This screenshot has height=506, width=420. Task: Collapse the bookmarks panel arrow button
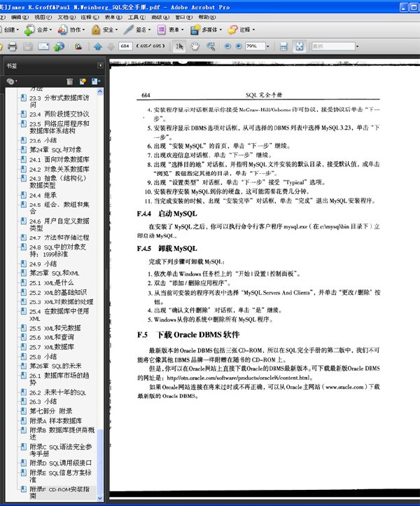(100, 65)
